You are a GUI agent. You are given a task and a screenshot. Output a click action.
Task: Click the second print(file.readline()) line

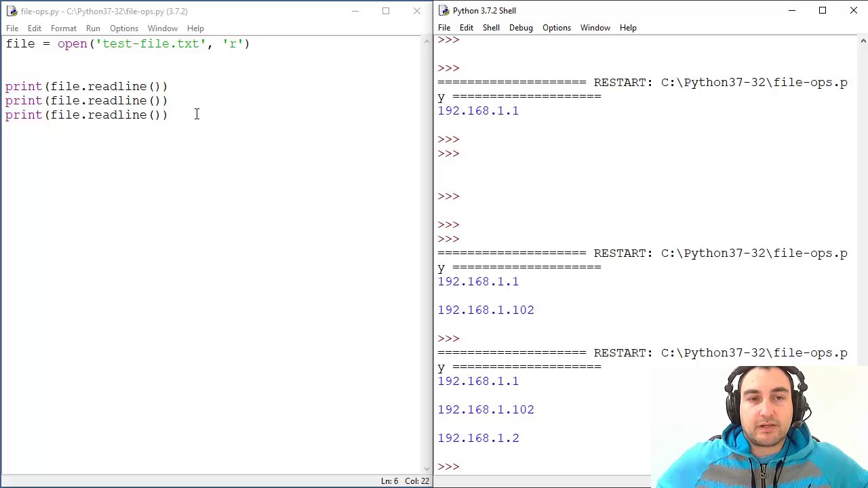click(87, 100)
